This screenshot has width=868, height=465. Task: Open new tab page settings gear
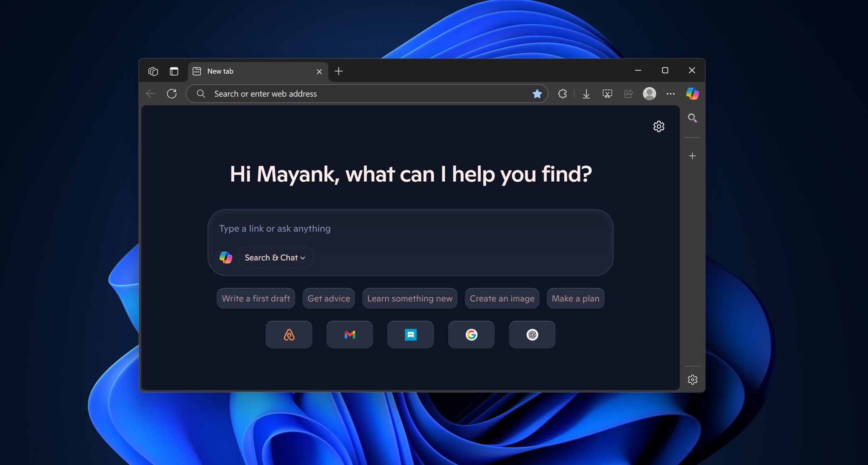point(659,126)
